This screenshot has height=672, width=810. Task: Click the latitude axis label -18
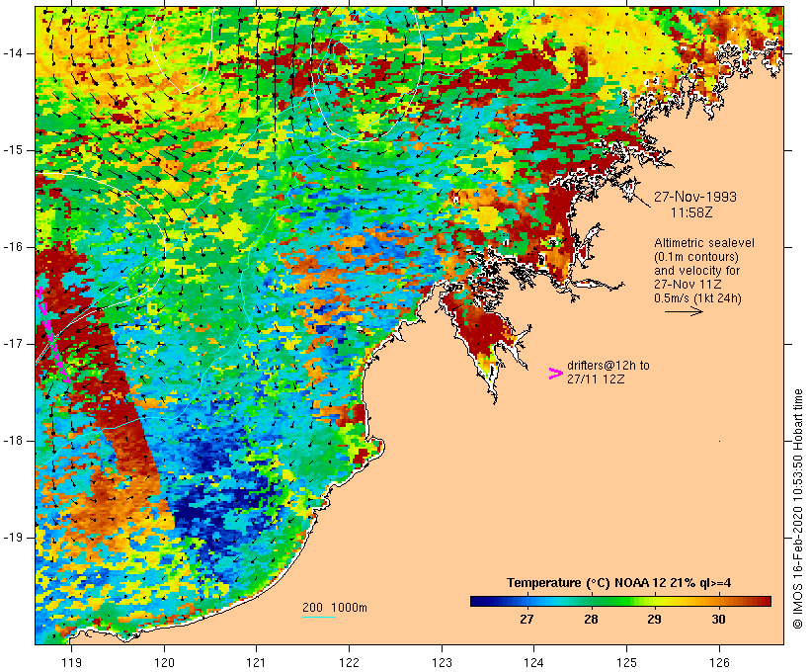coord(13,441)
